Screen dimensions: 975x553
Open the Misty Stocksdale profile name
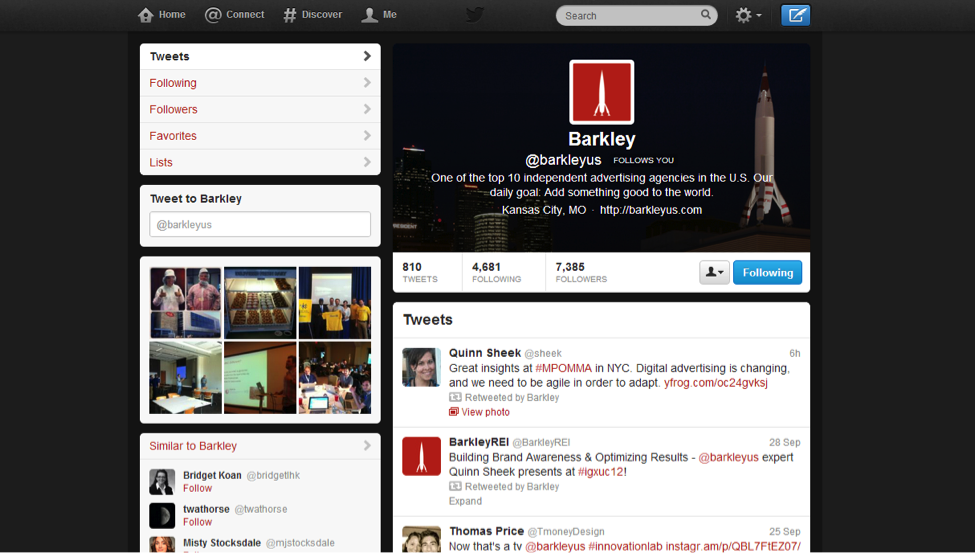pos(222,543)
